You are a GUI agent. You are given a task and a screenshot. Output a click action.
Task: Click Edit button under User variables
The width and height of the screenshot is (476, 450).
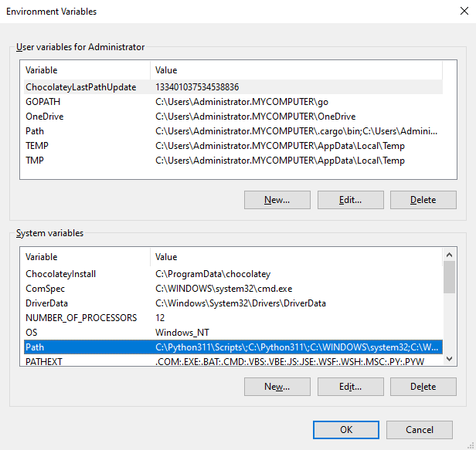(350, 200)
